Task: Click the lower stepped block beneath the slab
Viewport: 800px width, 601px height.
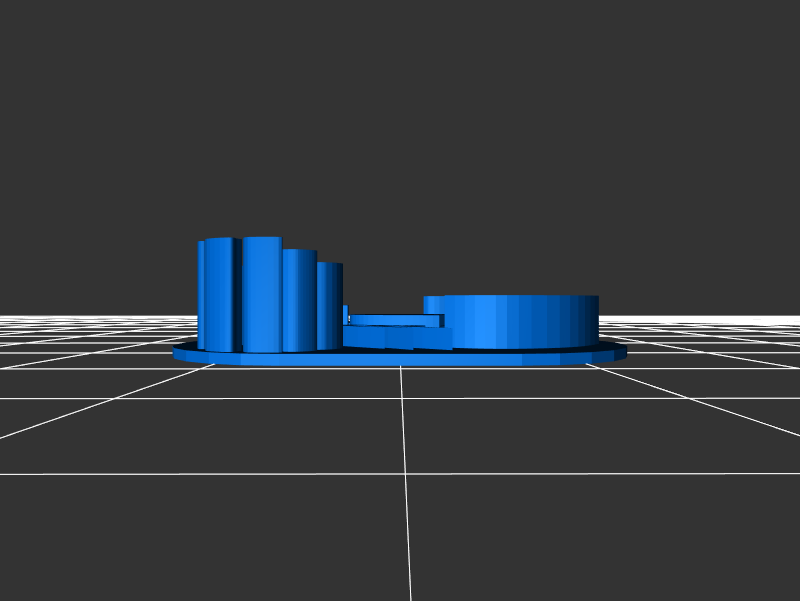Action: (x=395, y=338)
